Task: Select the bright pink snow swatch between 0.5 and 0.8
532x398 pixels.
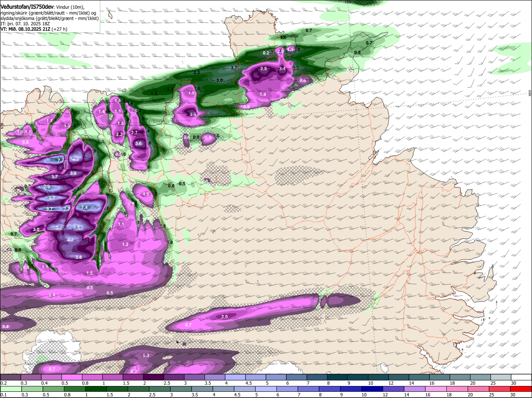Action: [72, 377]
